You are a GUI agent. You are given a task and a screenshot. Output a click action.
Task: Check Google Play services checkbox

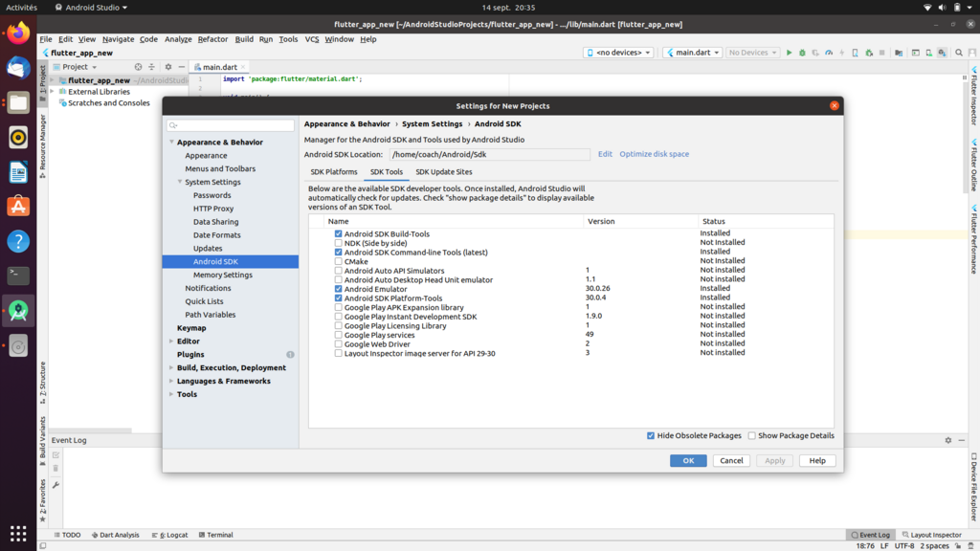pos(338,335)
